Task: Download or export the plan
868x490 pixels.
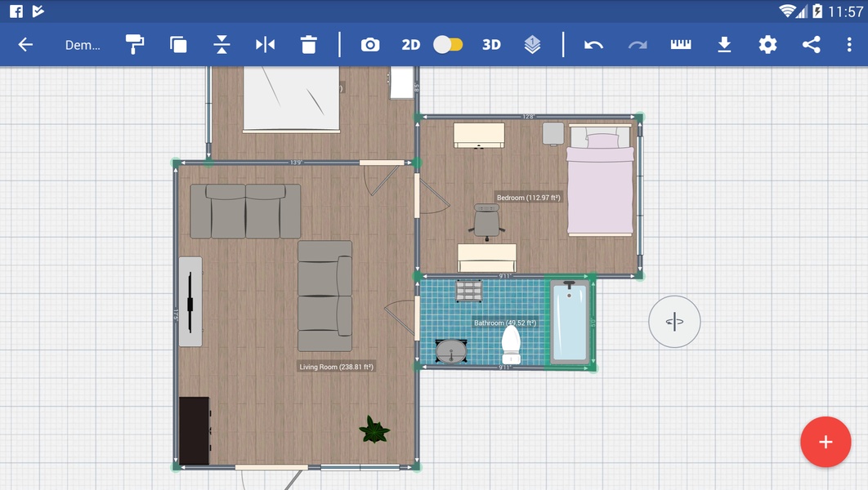Action: click(724, 44)
